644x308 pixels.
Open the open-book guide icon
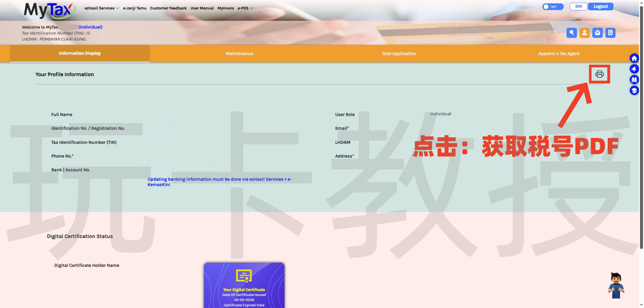[634, 80]
